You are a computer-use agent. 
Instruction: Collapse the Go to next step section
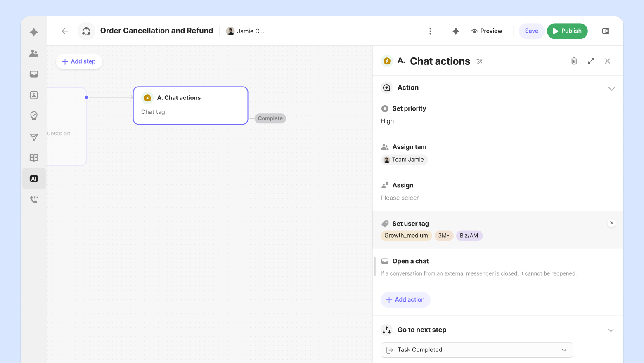pyautogui.click(x=611, y=330)
